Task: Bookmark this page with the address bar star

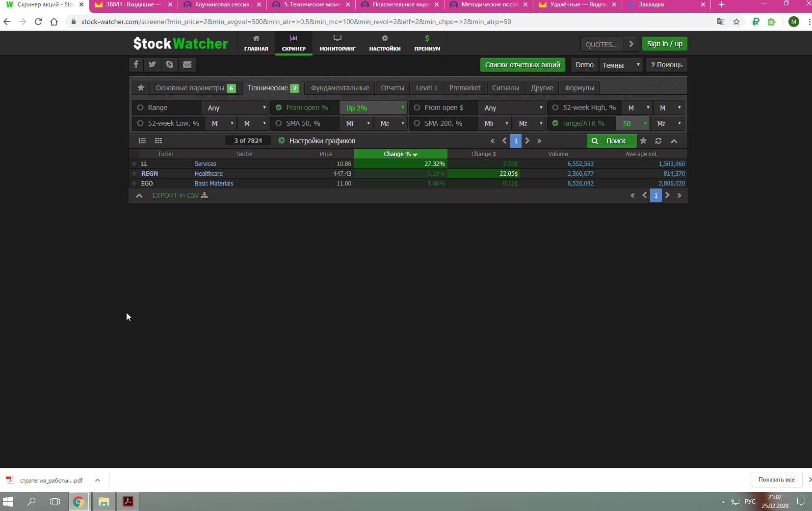Action: click(x=736, y=22)
